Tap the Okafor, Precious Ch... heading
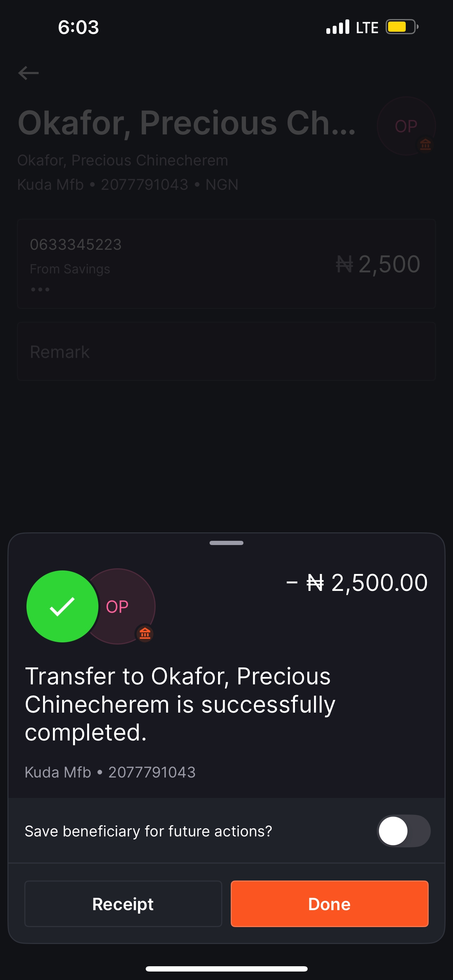This screenshot has height=980, width=453. click(186, 123)
